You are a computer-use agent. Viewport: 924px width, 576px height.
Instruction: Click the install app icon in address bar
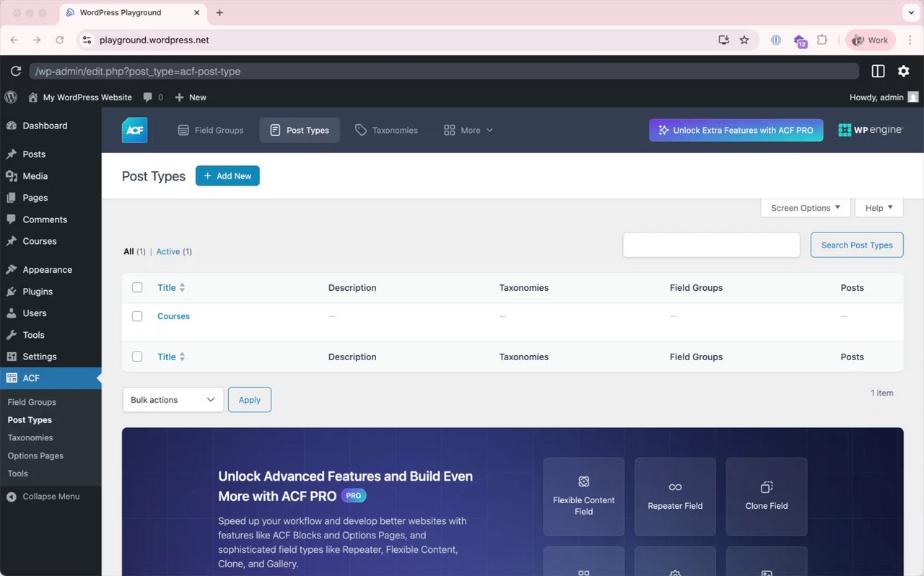coord(723,40)
